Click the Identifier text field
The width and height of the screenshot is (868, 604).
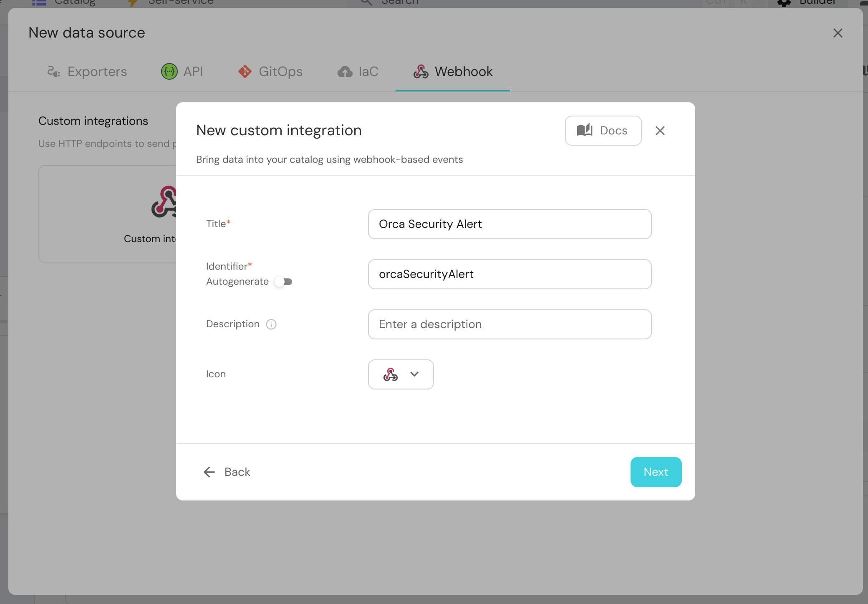tap(510, 274)
